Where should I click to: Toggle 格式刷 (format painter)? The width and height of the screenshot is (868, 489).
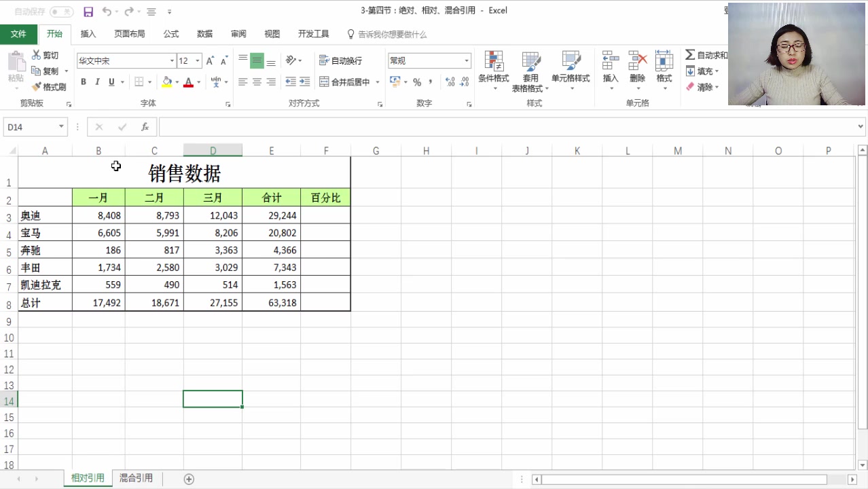(x=51, y=86)
